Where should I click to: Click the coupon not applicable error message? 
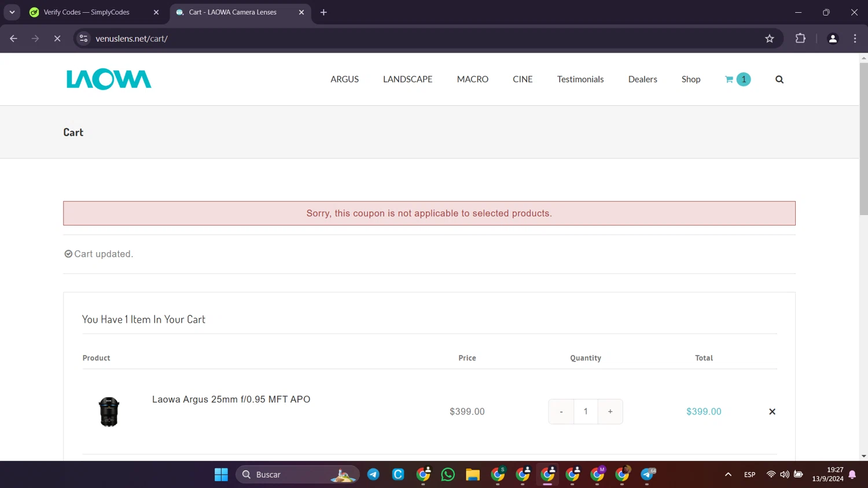pyautogui.click(x=429, y=213)
